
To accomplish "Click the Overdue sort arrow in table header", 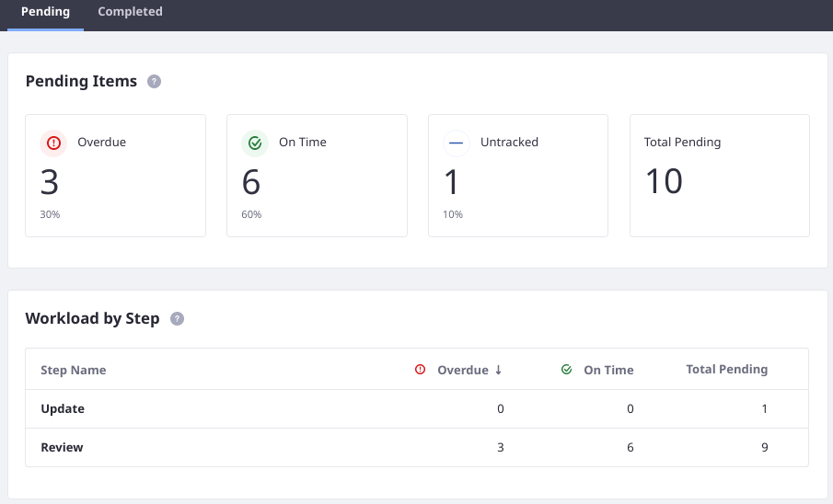I will (x=498, y=370).
